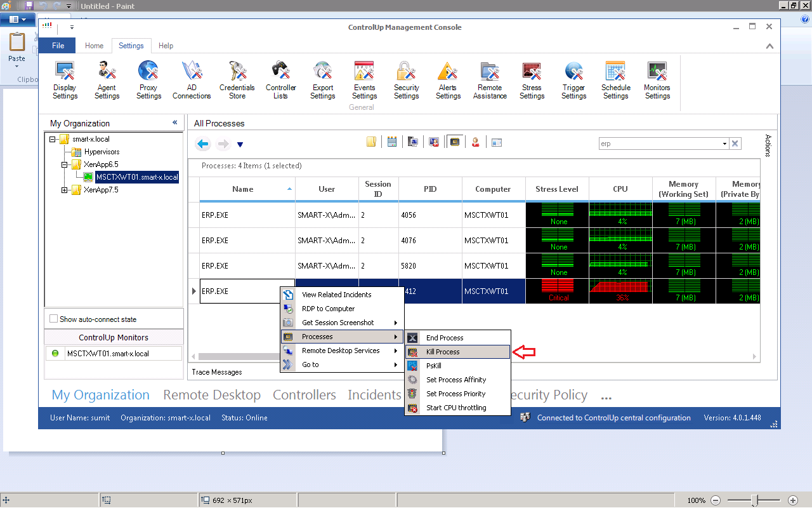Open Alerts Settings
Image resolution: width=812 pixels, height=508 pixels.
[448, 80]
